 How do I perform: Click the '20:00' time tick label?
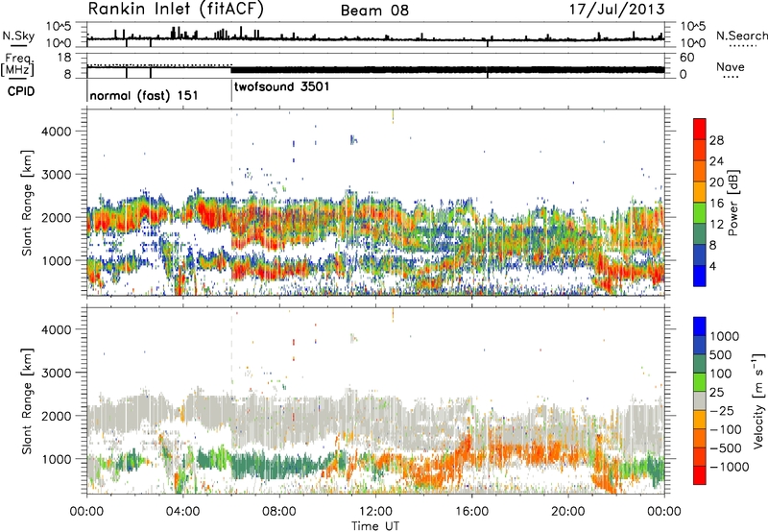click(x=567, y=512)
